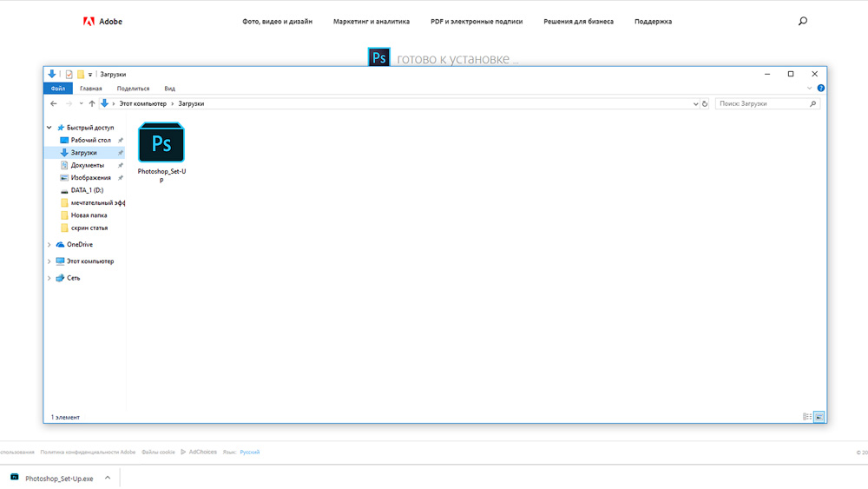The width and height of the screenshot is (868, 489).
Task: Open the Главная ribbon tab
Action: tap(91, 89)
